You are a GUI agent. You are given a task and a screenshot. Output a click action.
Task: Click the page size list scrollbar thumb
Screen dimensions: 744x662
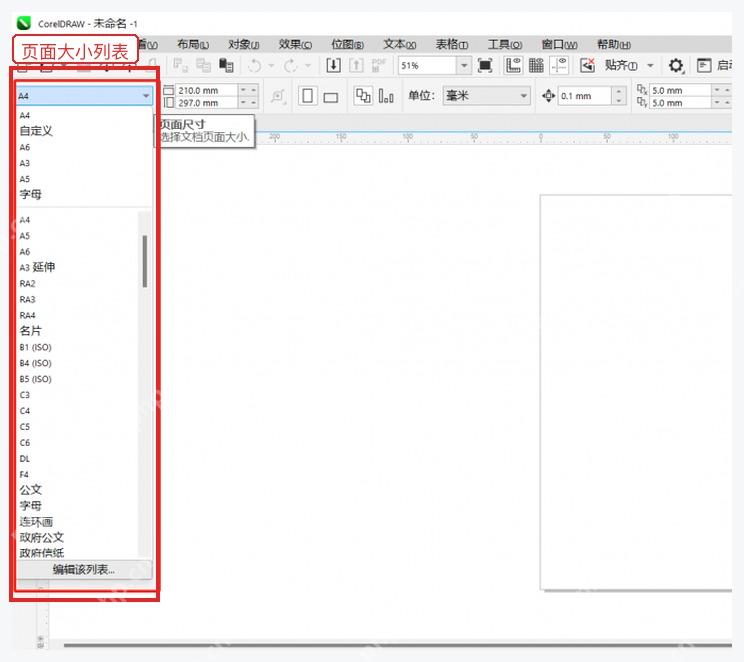click(x=145, y=261)
